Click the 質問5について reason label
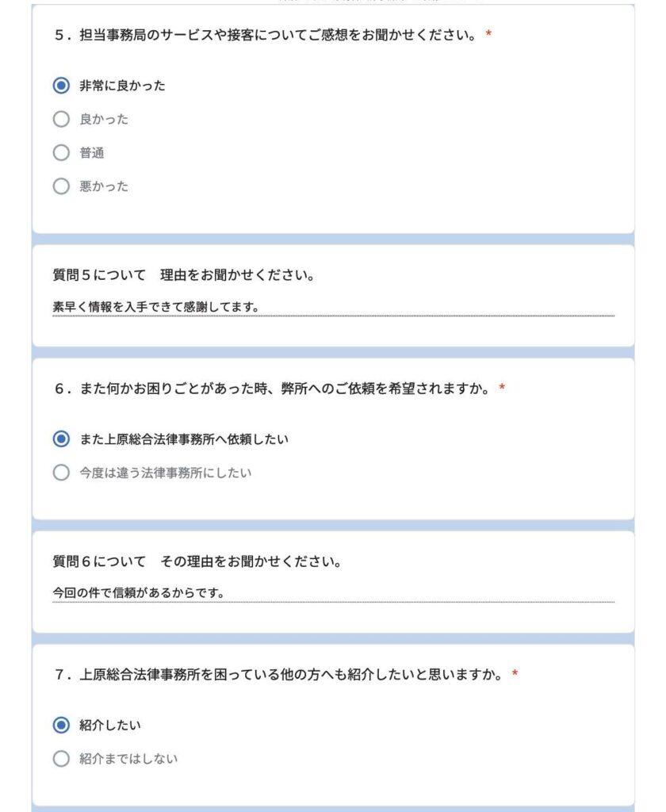666x812 pixels. [184, 275]
